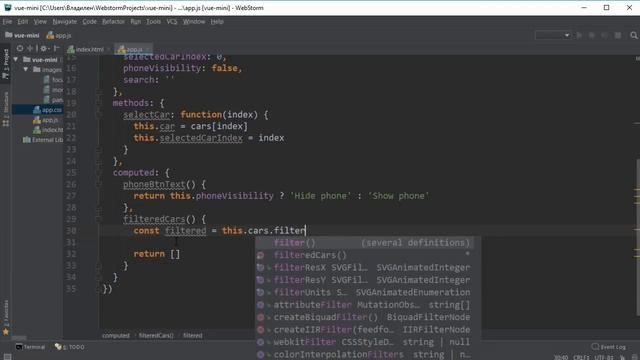Click the bottom-left tool windows quick-access icon
The image size is (640, 360).
tap(7, 357)
